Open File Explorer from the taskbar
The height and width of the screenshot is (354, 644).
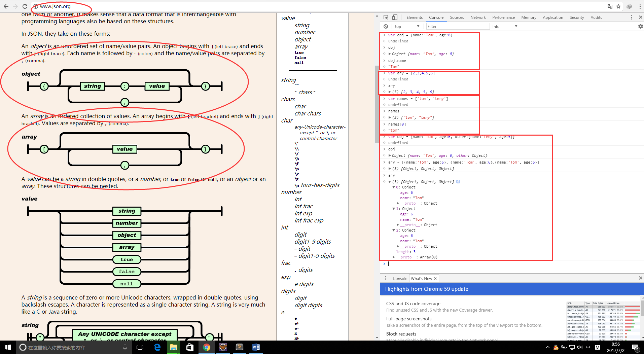174,347
